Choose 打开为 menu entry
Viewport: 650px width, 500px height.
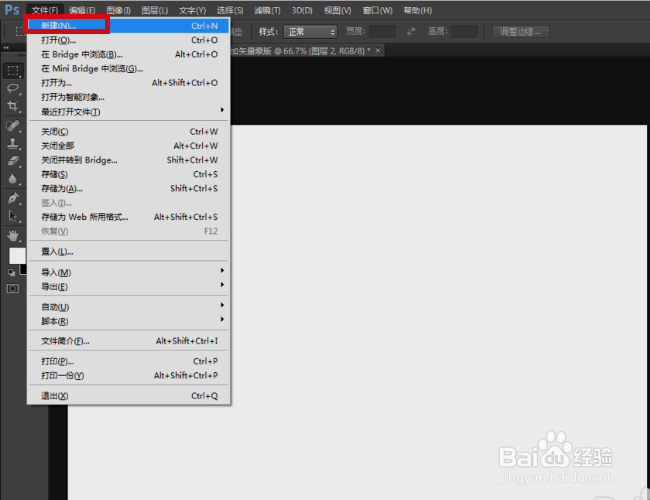point(129,83)
